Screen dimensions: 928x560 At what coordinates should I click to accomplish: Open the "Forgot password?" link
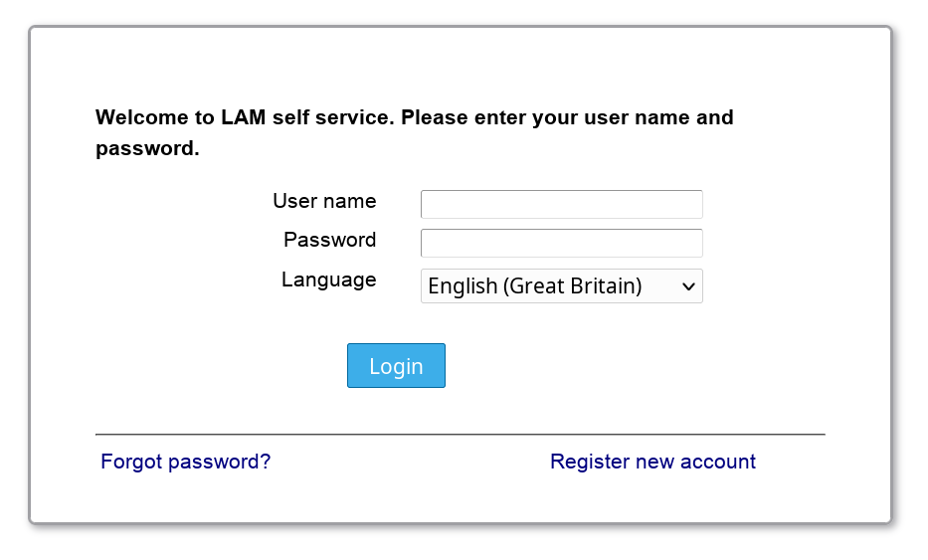[x=185, y=462]
